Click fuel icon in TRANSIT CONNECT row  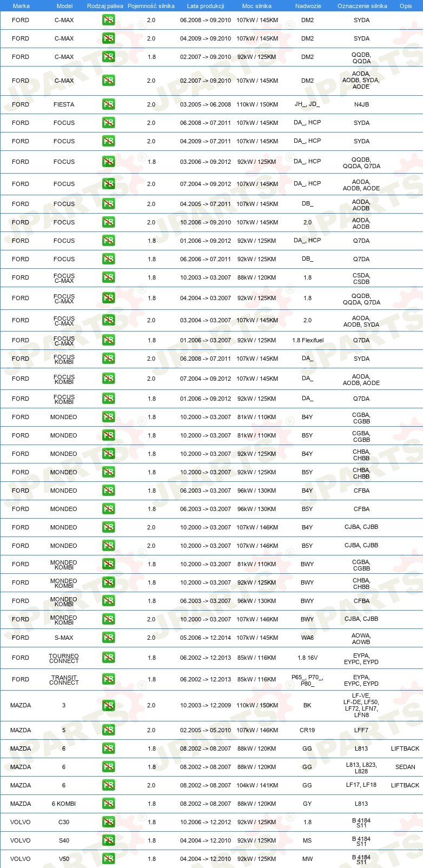[x=108, y=679]
